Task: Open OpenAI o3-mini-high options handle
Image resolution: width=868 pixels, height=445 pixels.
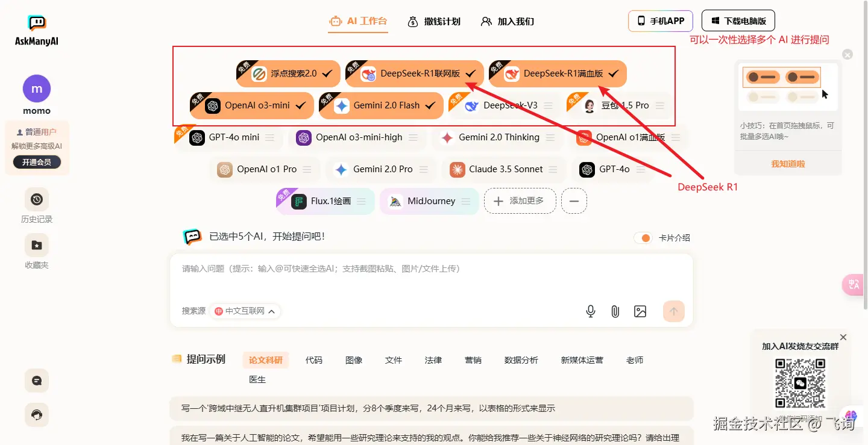Action: 414,137
